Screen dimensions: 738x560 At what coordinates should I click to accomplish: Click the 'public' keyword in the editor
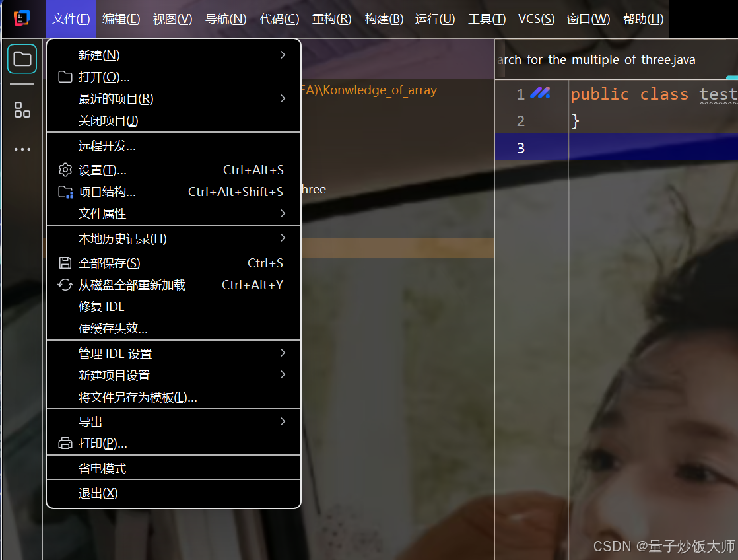click(599, 94)
